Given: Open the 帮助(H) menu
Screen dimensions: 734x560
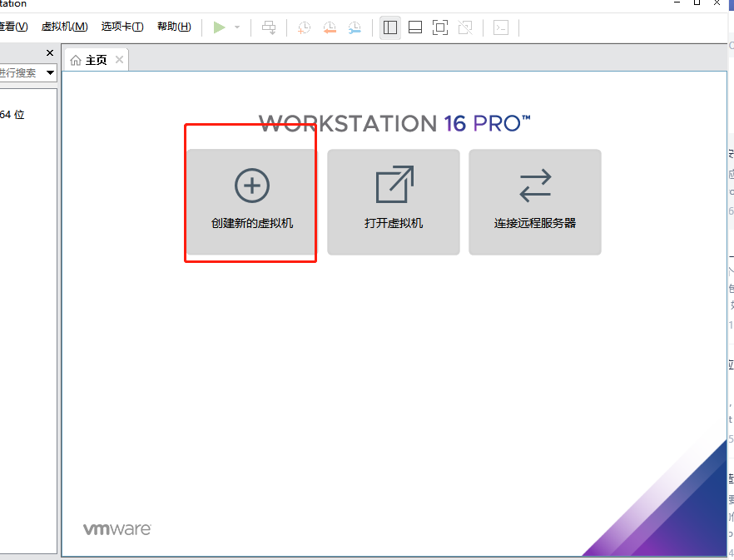Looking at the screenshot, I should pos(174,27).
